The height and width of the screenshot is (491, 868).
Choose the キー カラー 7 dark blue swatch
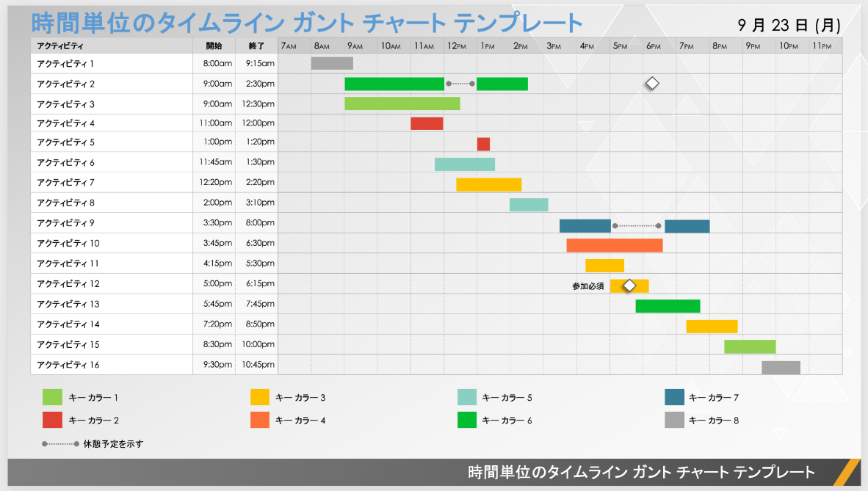(674, 398)
